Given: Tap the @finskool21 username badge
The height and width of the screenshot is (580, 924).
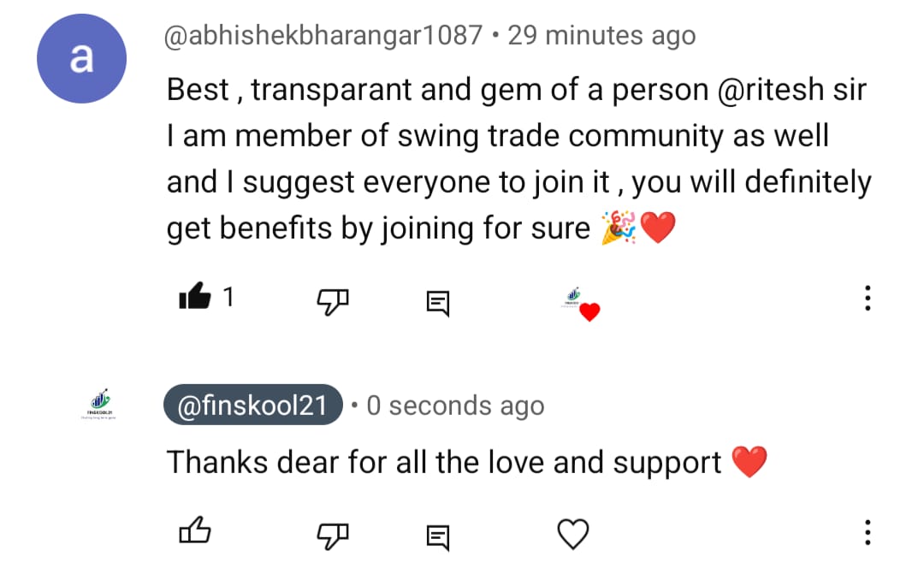Looking at the screenshot, I should 253,405.
